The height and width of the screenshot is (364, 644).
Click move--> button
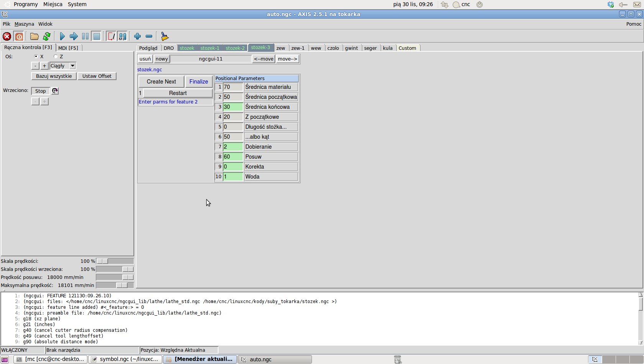[x=287, y=59]
